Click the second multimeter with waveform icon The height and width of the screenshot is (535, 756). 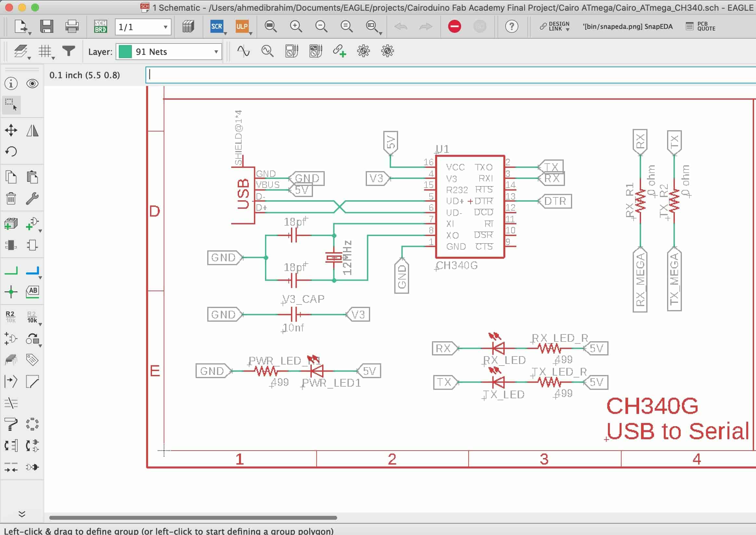tap(315, 51)
